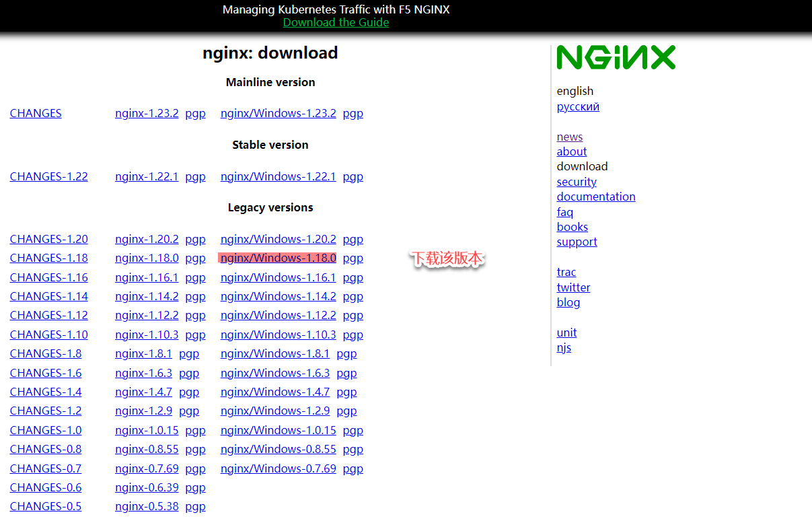
Task: Open CHANGES-0.8 link
Action: point(46,449)
